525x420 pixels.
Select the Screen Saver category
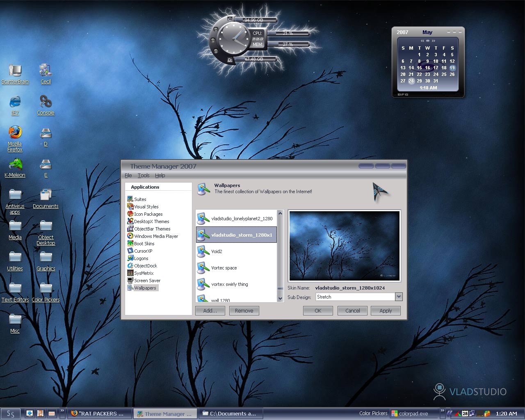coord(144,281)
